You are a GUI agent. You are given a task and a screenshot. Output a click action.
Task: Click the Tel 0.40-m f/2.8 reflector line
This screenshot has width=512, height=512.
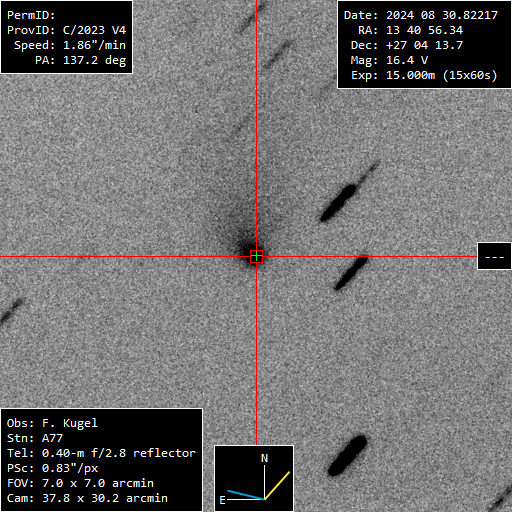coord(101,453)
